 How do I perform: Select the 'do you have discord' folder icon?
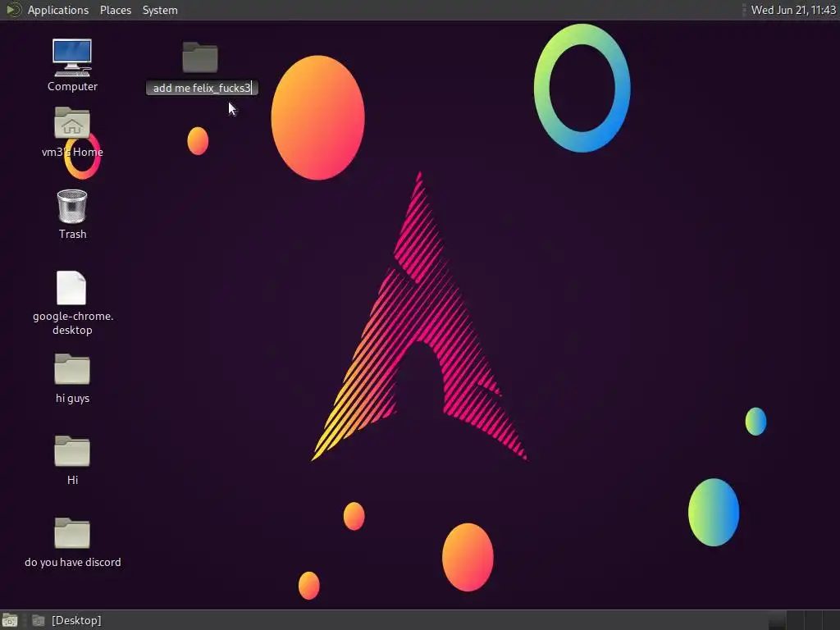72,533
